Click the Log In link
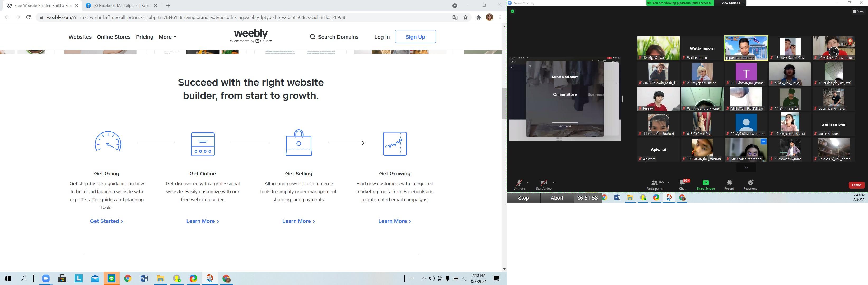Viewport: 868px width, 285px height. pos(382,37)
